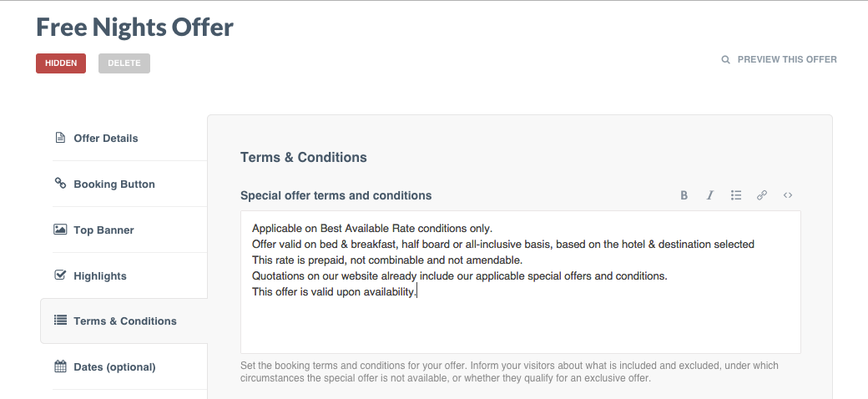Click the list icon next to Terms & Conditions
Screen dimensions: 868x399
[x=60, y=321]
